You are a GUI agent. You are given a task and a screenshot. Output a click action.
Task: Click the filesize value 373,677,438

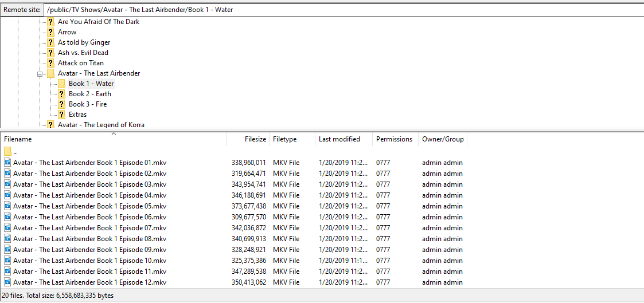(x=248, y=206)
